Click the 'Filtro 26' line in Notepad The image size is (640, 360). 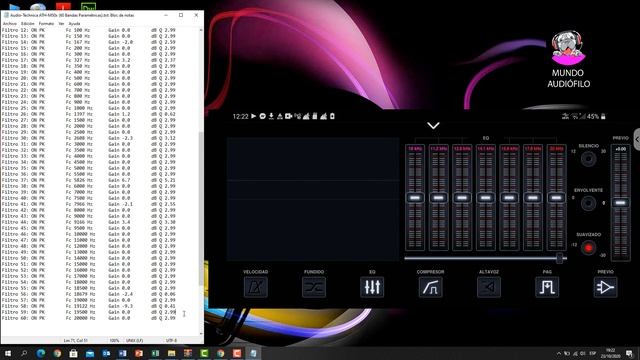(x=89, y=114)
